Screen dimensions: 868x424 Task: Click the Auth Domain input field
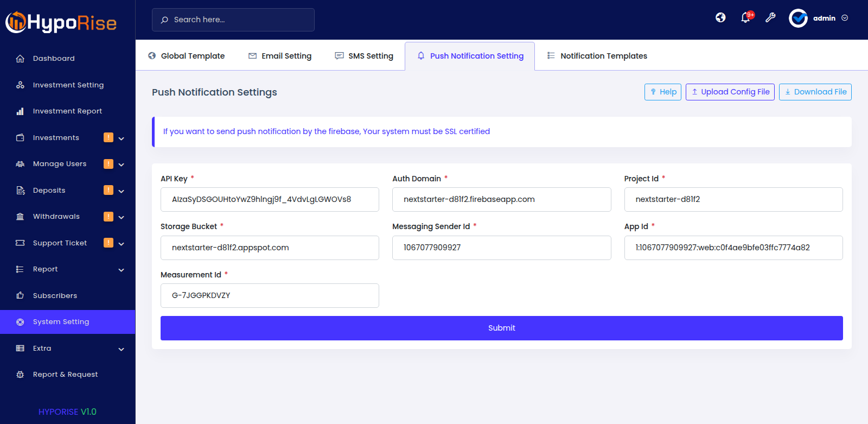(502, 199)
